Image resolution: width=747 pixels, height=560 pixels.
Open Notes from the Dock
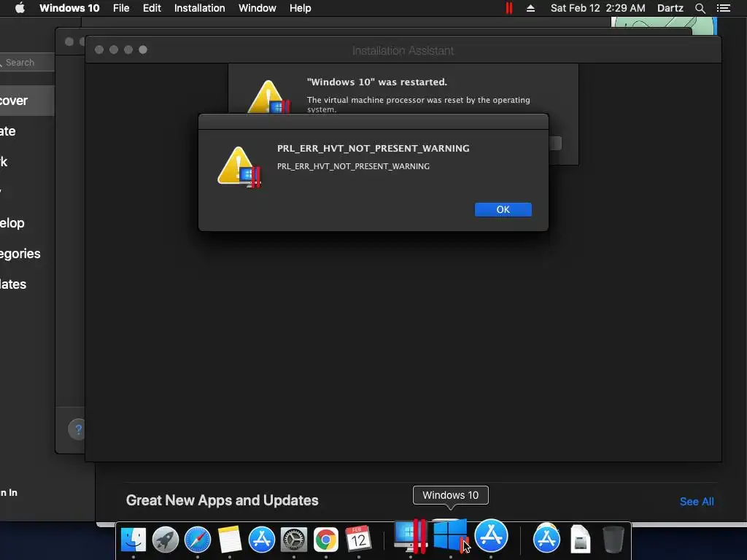(x=230, y=540)
